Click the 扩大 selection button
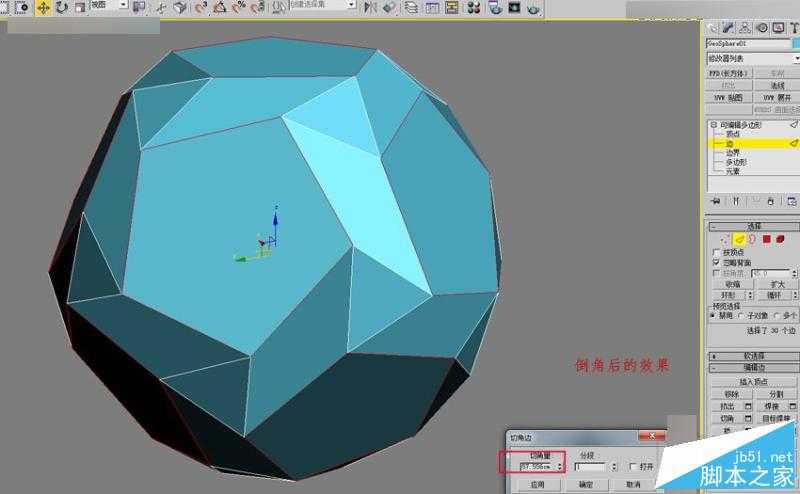 [x=777, y=284]
